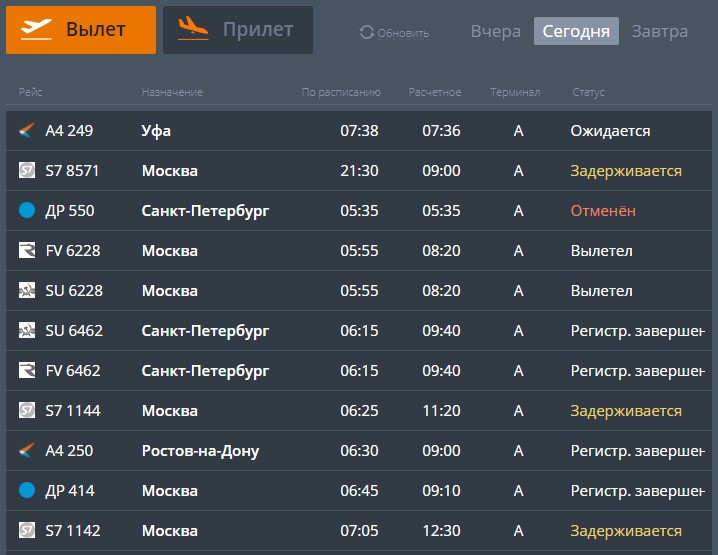The height and width of the screenshot is (555, 718).
Task: Click Вылетел status for SU 6228
Action: [x=601, y=291]
